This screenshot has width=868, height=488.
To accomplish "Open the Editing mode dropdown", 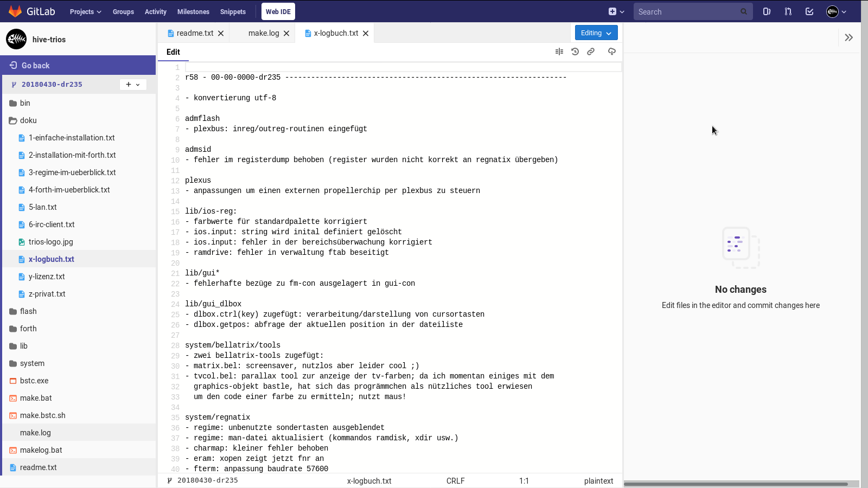I will point(596,33).
